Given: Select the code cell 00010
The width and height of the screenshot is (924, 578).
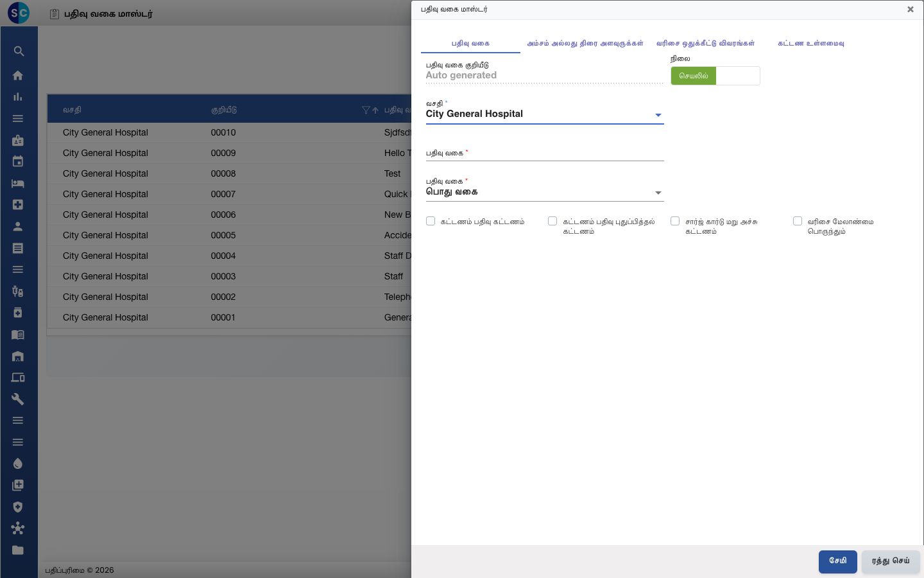Looking at the screenshot, I should point(223,132).
